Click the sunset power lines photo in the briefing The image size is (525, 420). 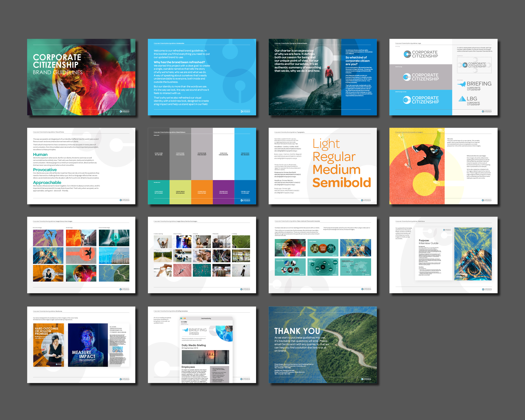click(x=205, y=357)
